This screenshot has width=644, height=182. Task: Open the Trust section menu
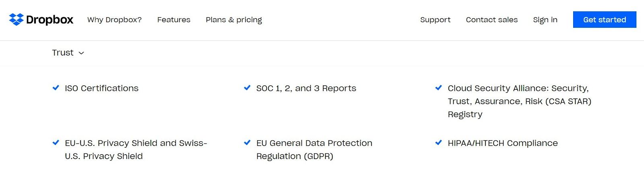(63, 53)
